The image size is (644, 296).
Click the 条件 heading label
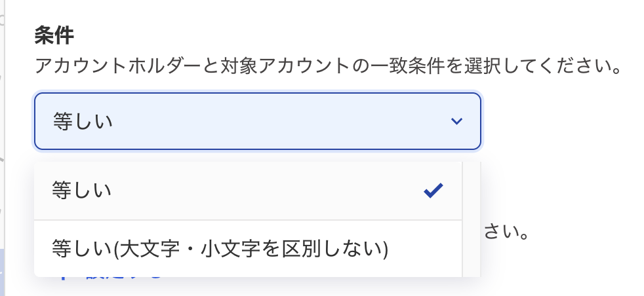(52, 37)
